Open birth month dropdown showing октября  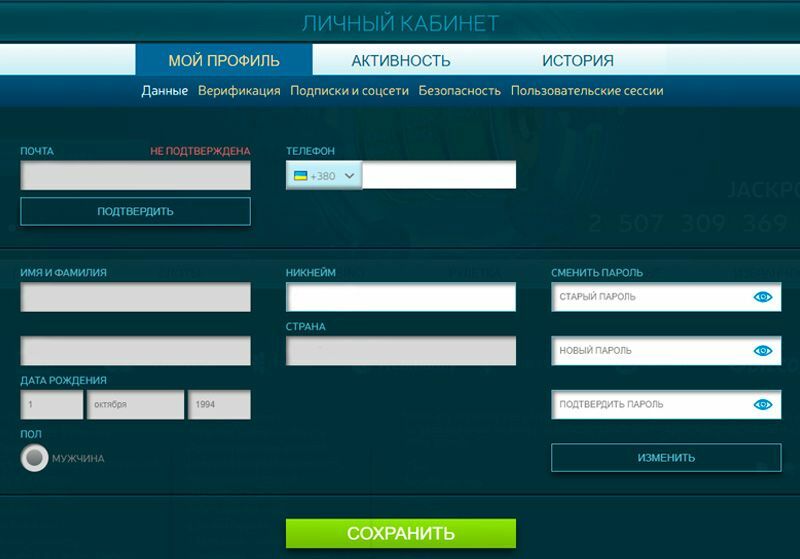tap(135, 404)
